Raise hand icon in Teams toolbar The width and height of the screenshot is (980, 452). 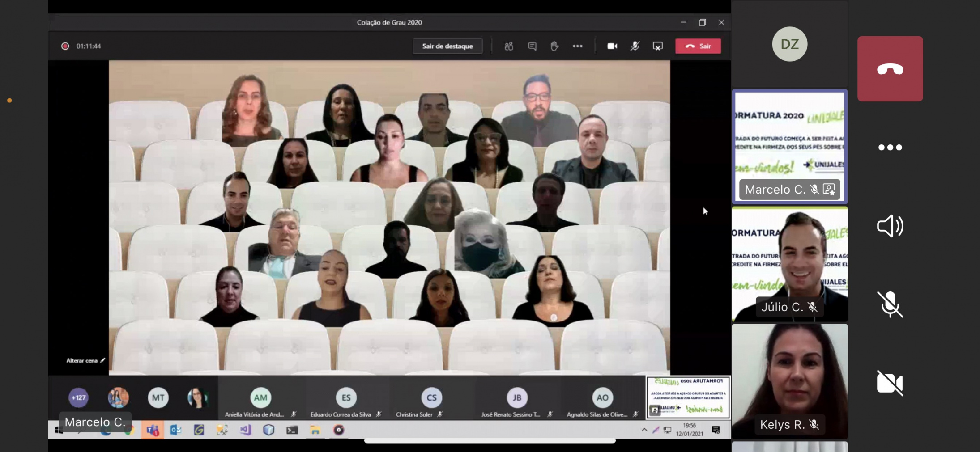[554, 46]
